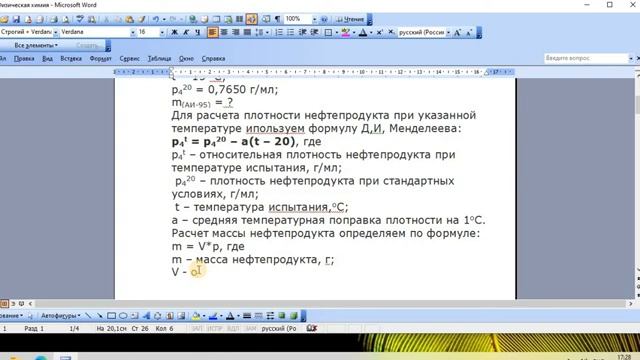Apply the drawing fill color bucket

(x=196, y=316)
